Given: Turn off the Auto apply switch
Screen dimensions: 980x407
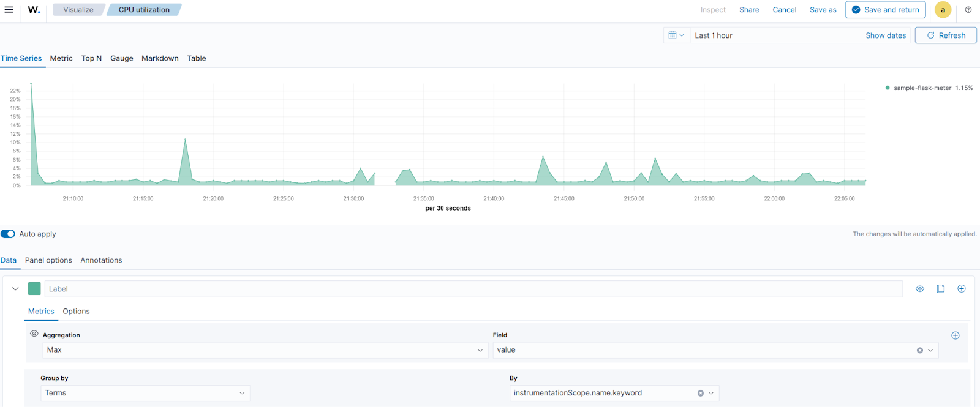Looking at the screenshot, I should coord(8,234).
